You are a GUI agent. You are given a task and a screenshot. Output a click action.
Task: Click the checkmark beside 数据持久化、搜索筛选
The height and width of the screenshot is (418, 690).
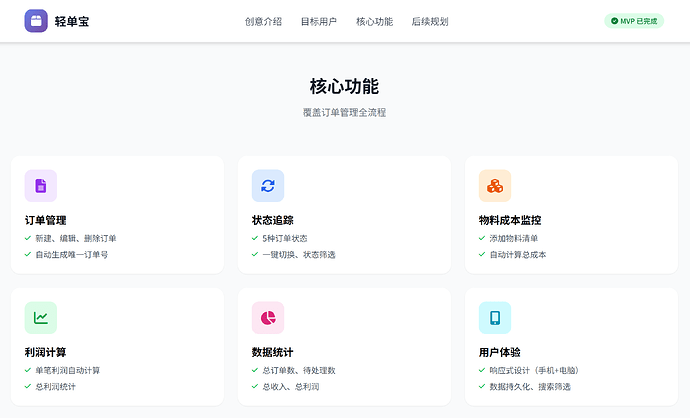482,386
